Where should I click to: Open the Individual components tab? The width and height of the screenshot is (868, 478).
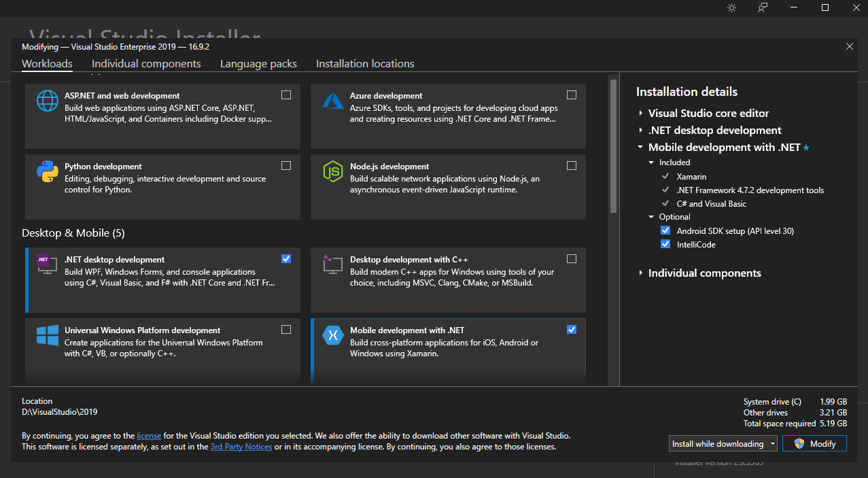click(146, 63)
